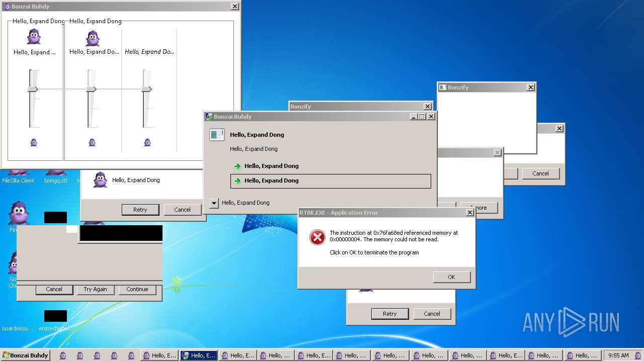Click the small Bonzi icon under leftmost slider

pyautogui.click(x=34, y=142)
